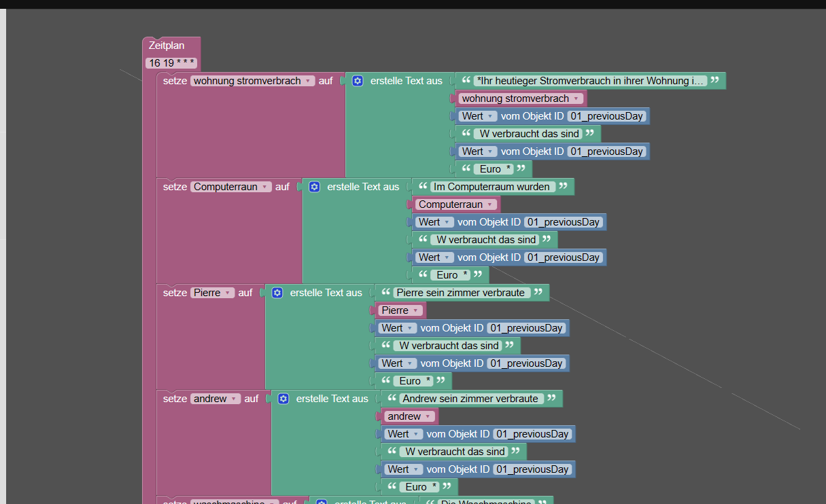Open gear settings of wohnung stromverbrach text block

coord(358,81)
